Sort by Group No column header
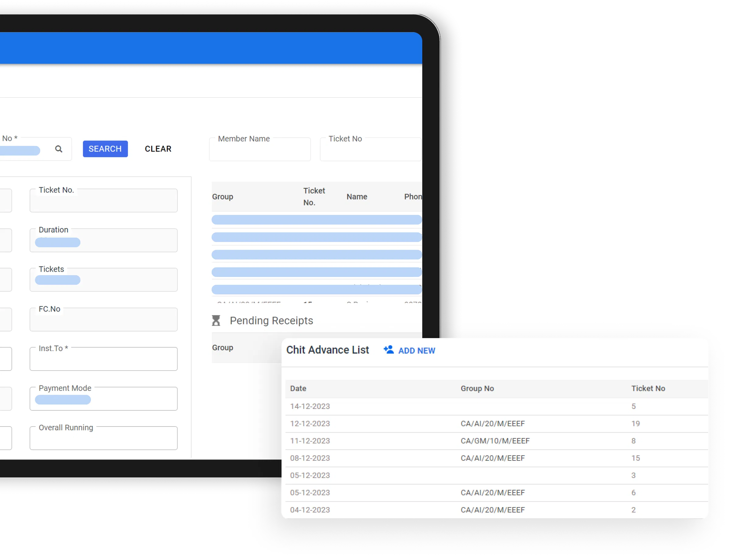 (477, 388)
